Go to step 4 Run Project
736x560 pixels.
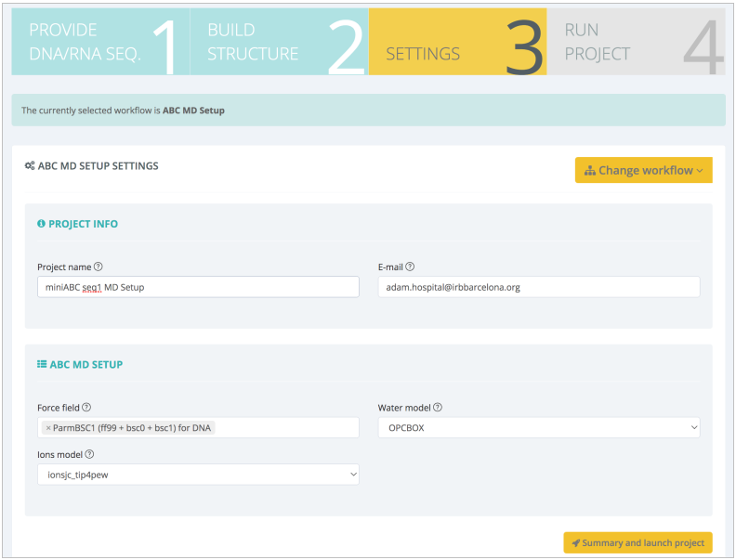pyautogui.click(x=636, y=42)
